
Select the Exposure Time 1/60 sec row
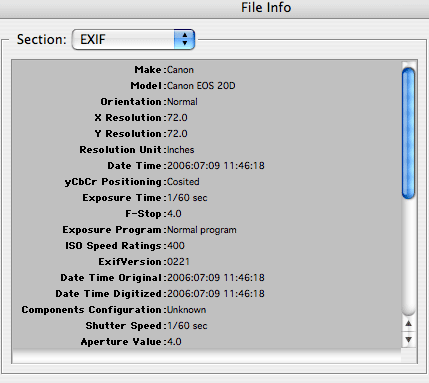pyautogui.click(x=206, y=198)
